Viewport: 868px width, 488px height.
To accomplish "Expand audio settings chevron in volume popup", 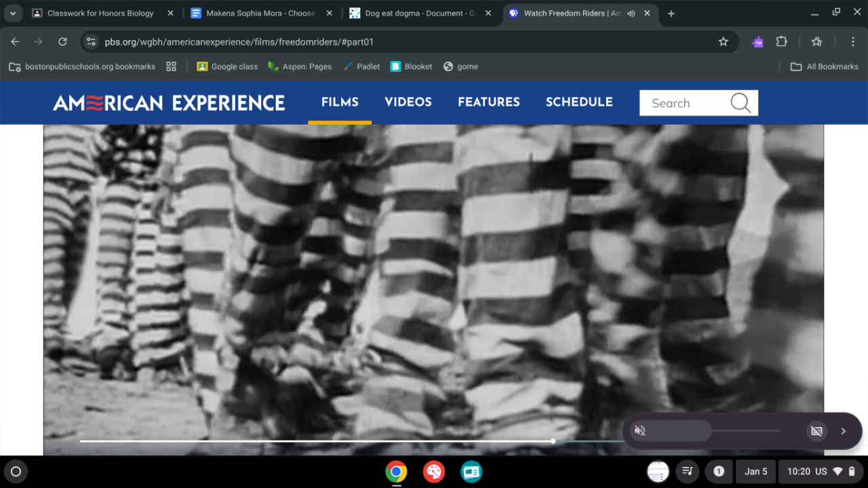I will tap(844, 431).
